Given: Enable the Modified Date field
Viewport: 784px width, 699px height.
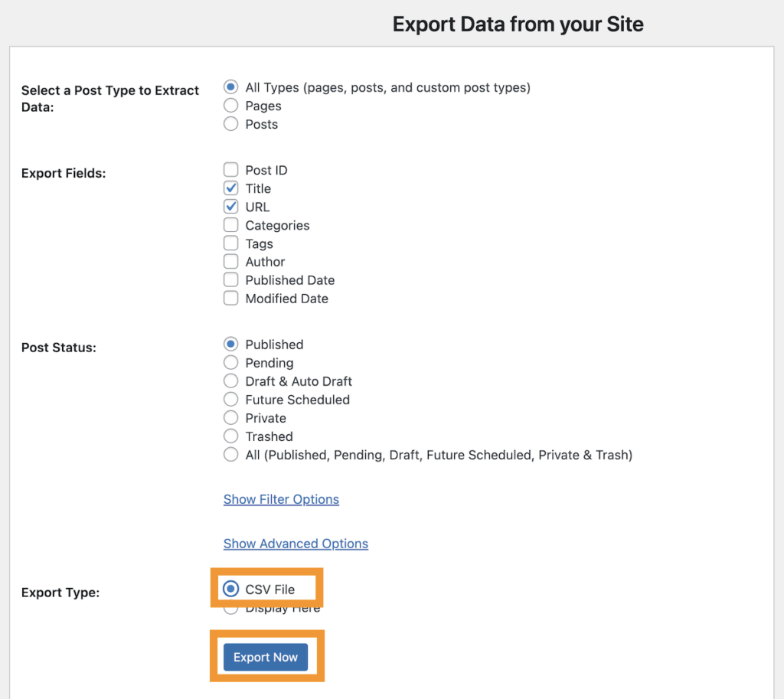Looking at the screenshot, I should point(230,298).
